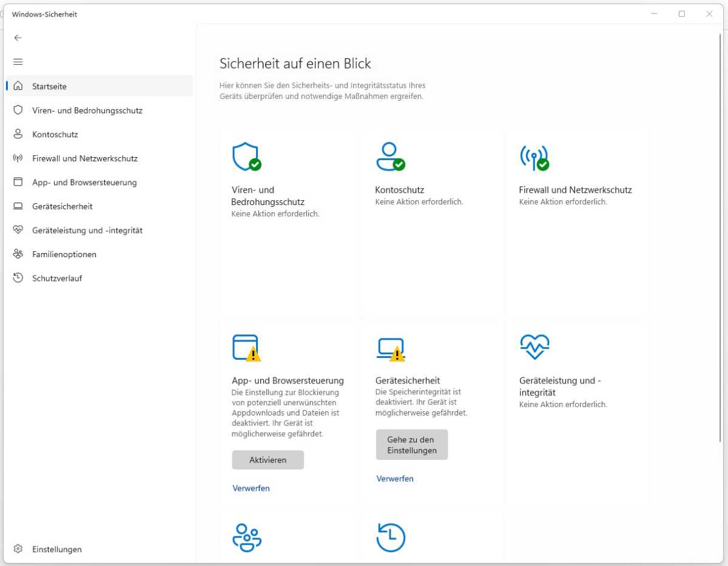Expand the navigation pane with the hamburger button
Image resolution: width=728 pixels, height=566 pixels.
pos(18,61)
